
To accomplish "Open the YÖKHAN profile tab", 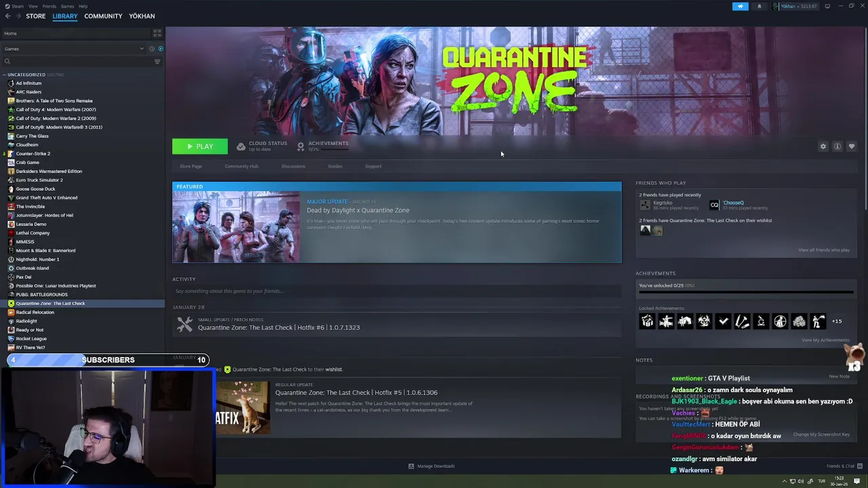I will pyautogui.click(x=142, y=16).
